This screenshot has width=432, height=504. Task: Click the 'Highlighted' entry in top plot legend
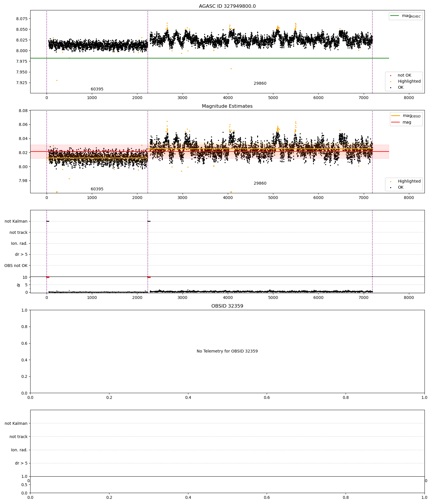click(409, 82)
